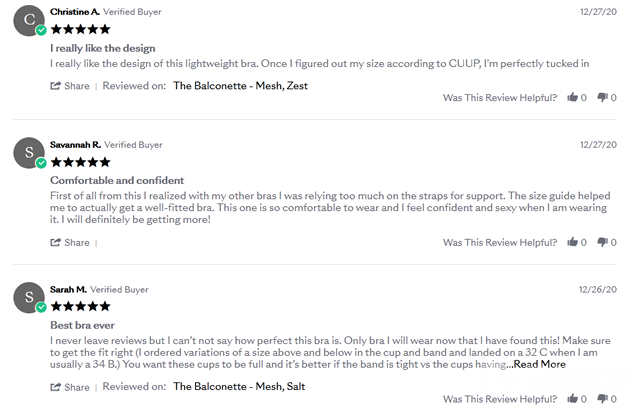Image resolution: width=640 pixels, height=411 pixels.
Task: Click Christine A.'s five-star rating
Action: 80,29
